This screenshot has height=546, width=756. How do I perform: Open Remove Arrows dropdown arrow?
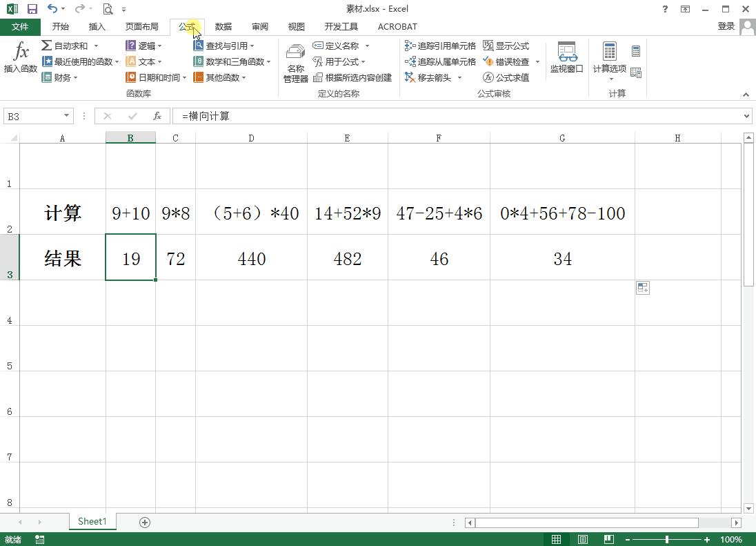[460, 77]
